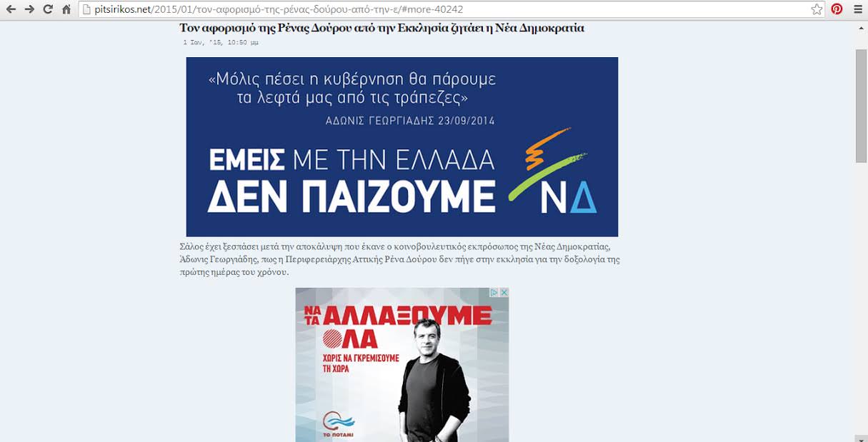
Task: Click the AdChoices icon on the ad
Action: 493,293
